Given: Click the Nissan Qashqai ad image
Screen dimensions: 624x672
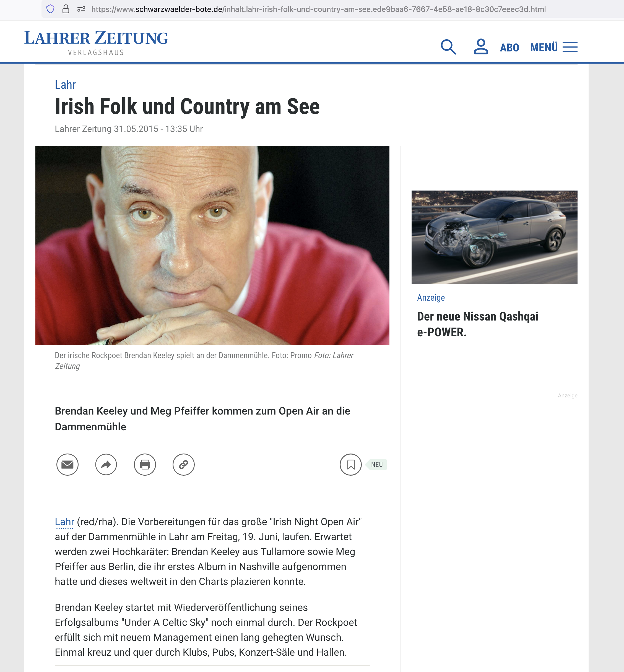Looking at the screenshot, I should pyautogui.click(x=494, y=237).
